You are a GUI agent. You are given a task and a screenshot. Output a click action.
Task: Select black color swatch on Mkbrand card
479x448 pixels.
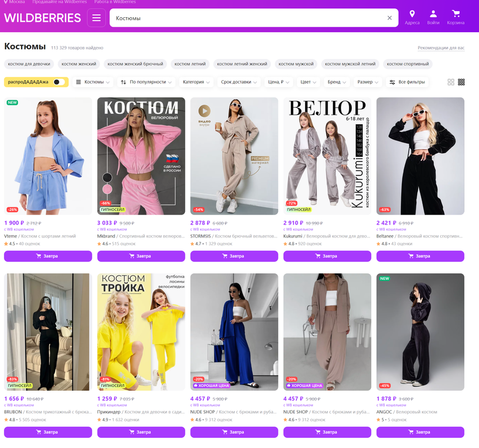click(x=107, y=178)
